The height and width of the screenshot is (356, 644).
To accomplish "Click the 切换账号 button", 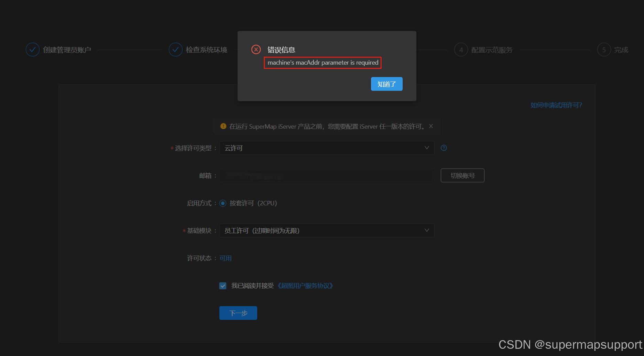I will [462, 175].
